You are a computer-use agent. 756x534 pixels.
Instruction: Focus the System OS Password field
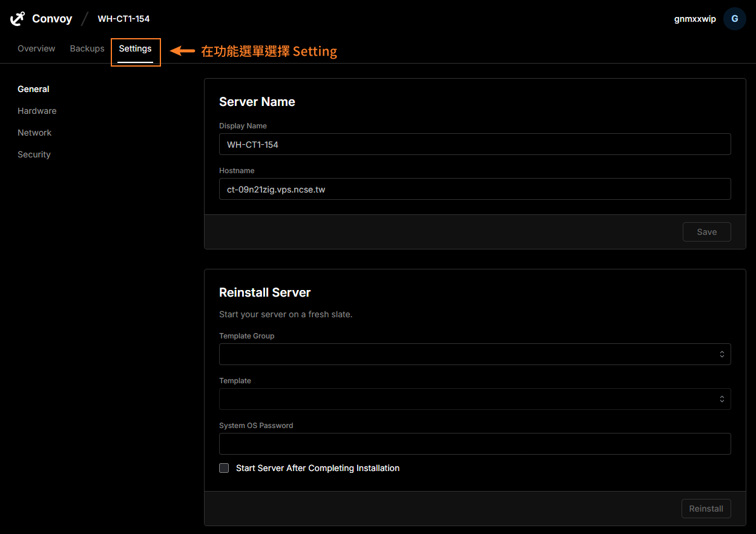[x=475, y=444]
